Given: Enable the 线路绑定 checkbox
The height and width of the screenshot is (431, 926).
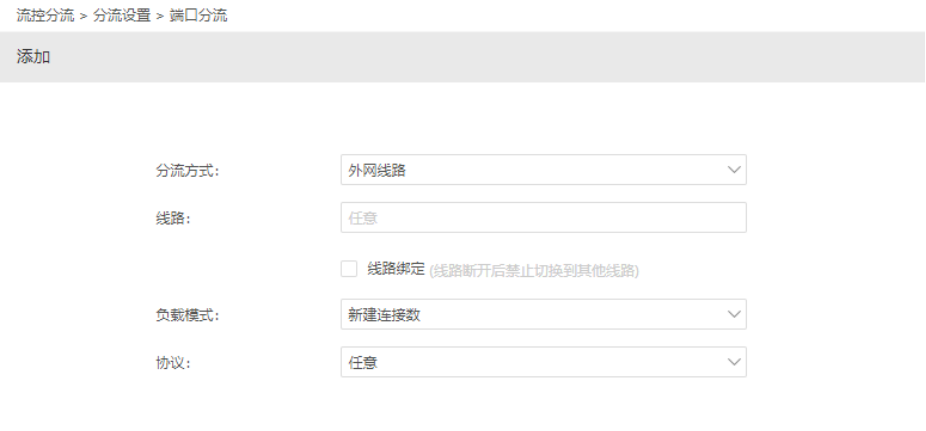Looking at the screenshot, I should 349,269.
